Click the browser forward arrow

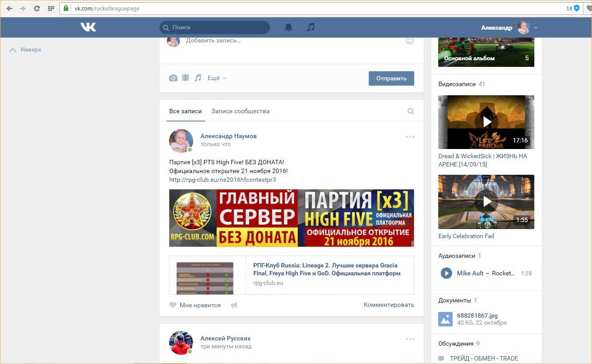click(22, 8)
